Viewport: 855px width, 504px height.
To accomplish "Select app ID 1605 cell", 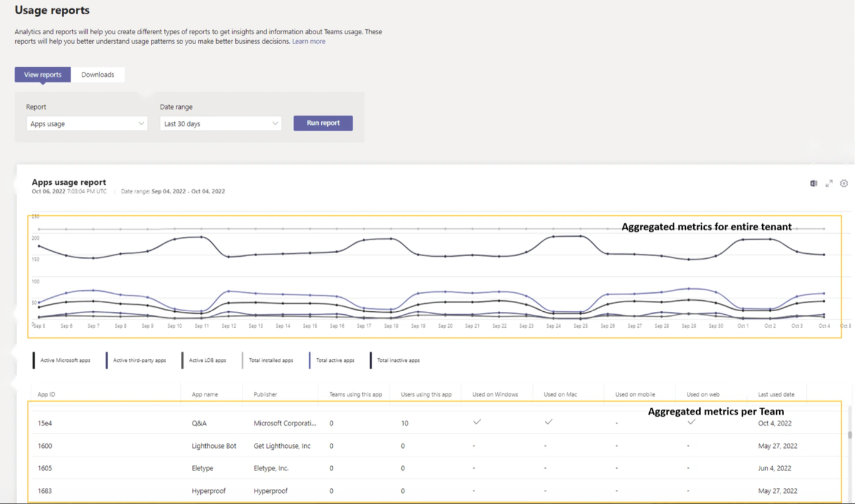I will (x=45, y=469).
